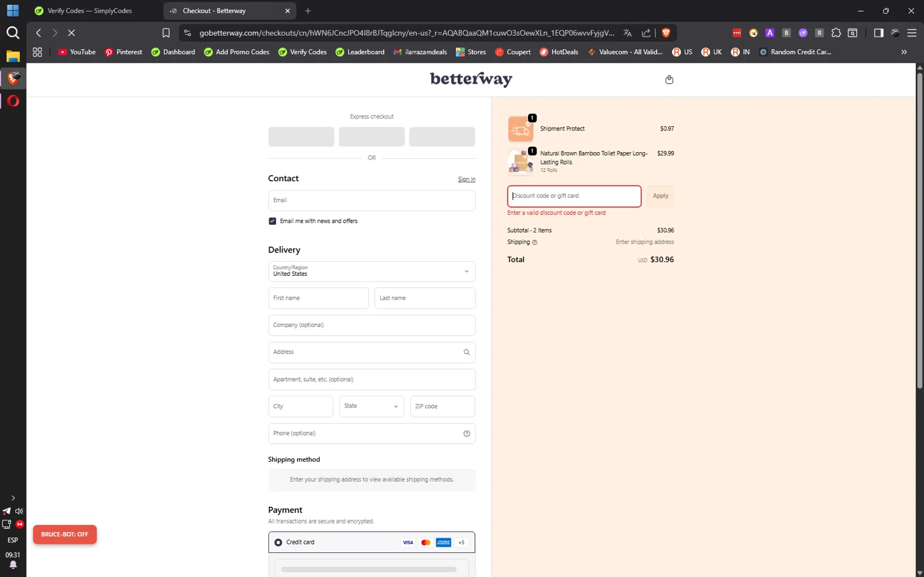Click the middle express checkout button

click(371, 137)
